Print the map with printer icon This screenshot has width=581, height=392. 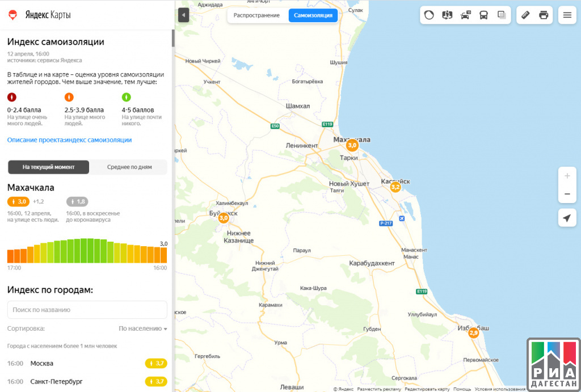tap(544, 15)
